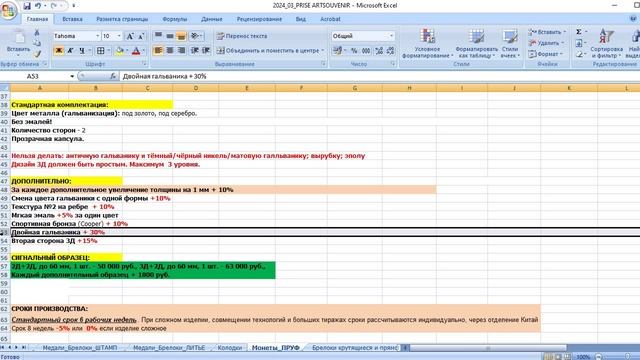Viewport: 640px width, 360px height.
Task: Undo the last action
Action: pos(38,6)
